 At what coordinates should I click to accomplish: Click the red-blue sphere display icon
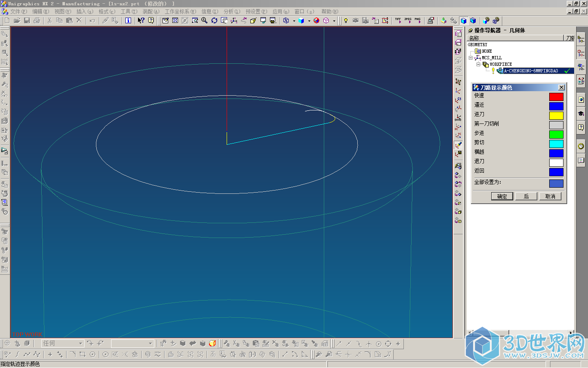[x=316, y=20]
